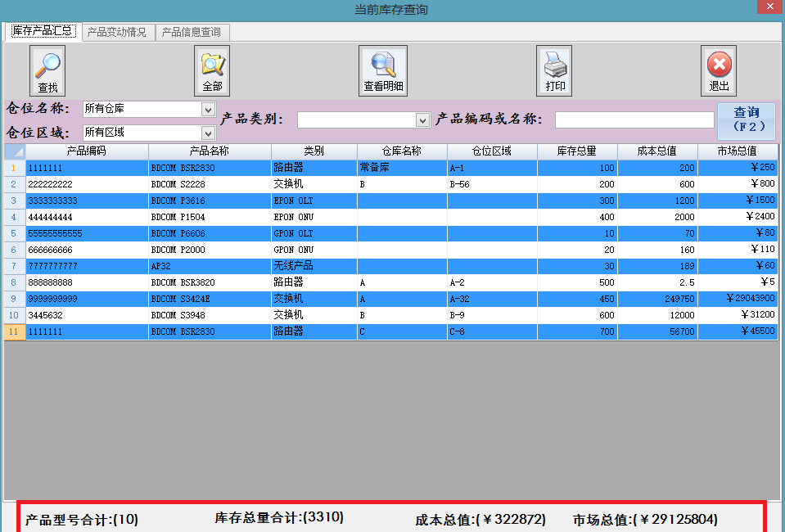This screenshot has height=532, width=785.
Task: Click the 仓位区域 column header
Action: coord(492,151)
